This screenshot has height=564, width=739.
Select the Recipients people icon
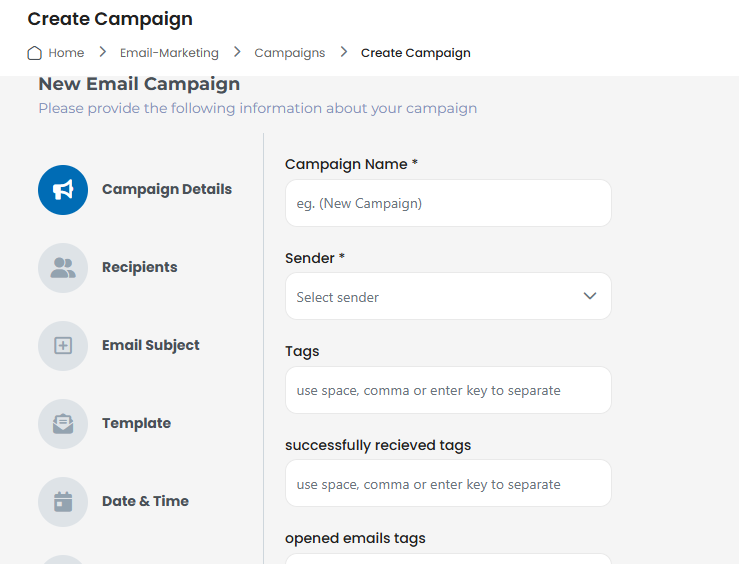point(63,268)
